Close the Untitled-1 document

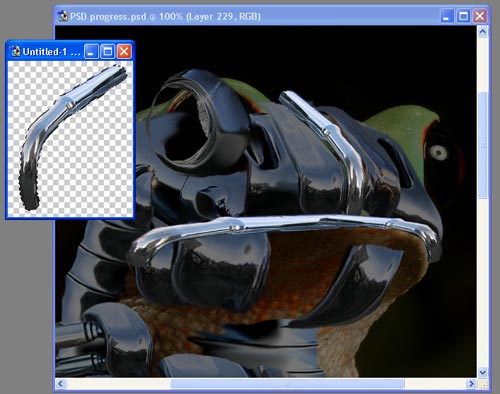(124, 51)
